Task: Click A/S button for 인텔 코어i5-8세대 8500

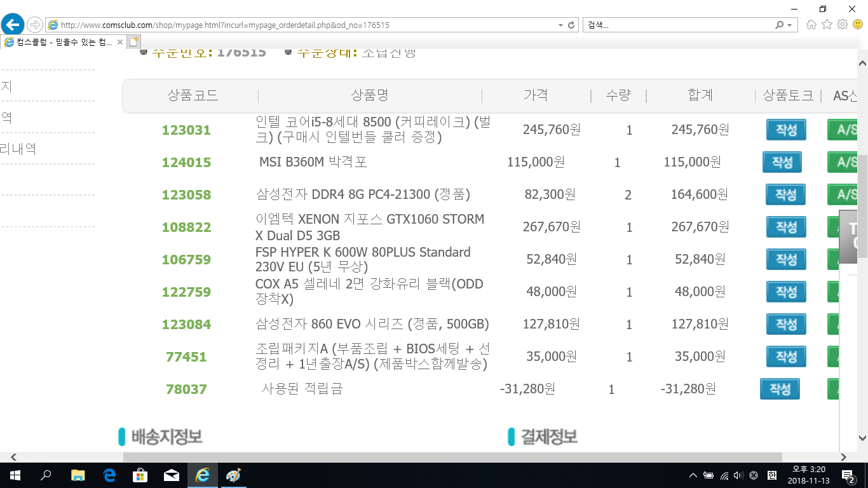Action: 843,130
